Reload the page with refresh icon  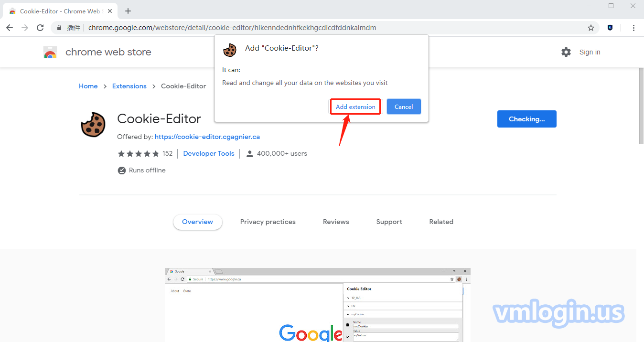point(40,28)
